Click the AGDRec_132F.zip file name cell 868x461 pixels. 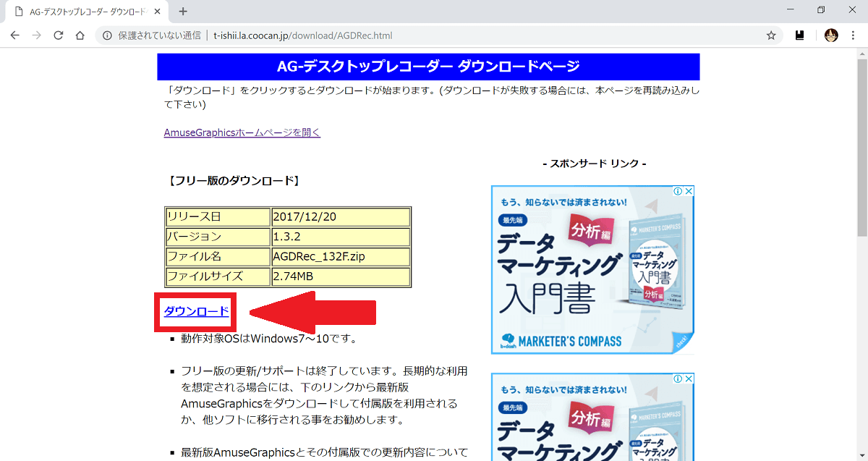[x=341, y=256]
